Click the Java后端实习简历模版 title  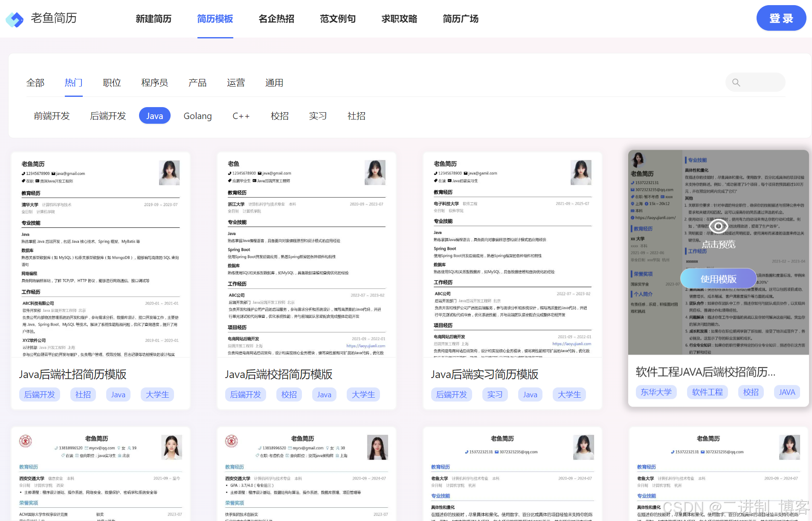pyautogui.click(x=485, y=374)
